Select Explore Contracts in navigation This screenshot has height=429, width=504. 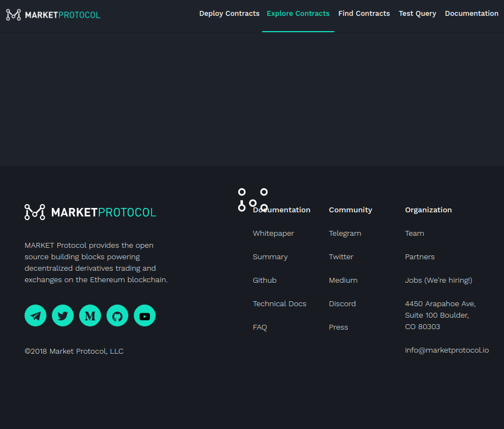[x=298, y=14]
